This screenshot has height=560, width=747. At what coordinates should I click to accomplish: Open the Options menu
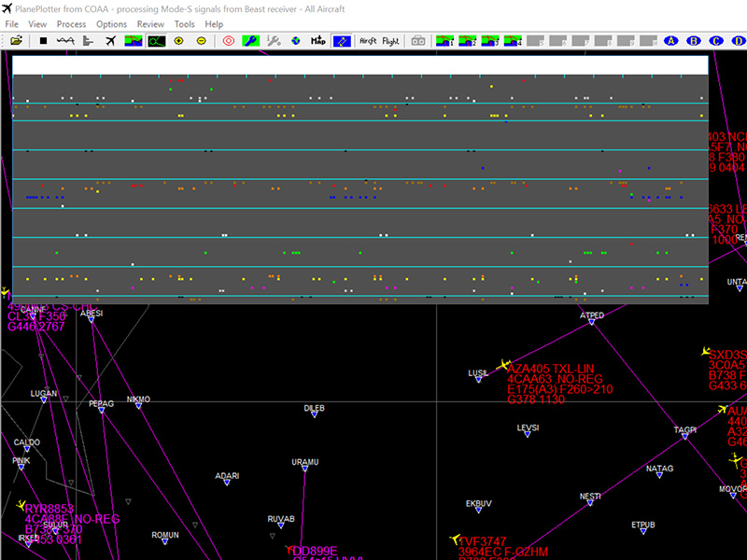(111, 24)
